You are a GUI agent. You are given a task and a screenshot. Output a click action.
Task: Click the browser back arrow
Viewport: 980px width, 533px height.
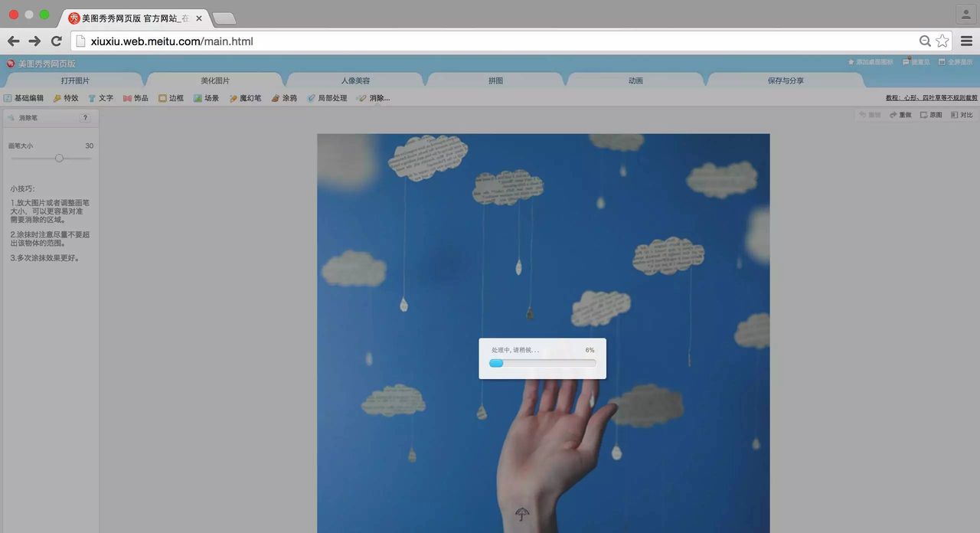tap(13, 41)
